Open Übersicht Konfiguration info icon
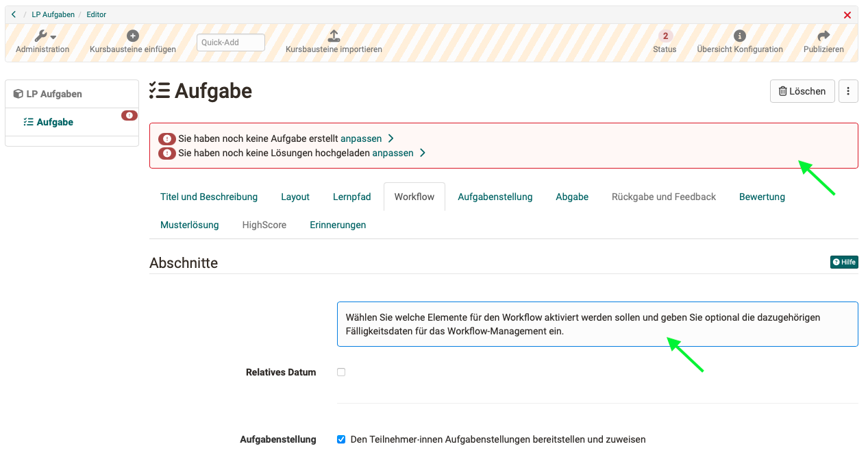This screenshot has width=868, height=455. [739, 36]
